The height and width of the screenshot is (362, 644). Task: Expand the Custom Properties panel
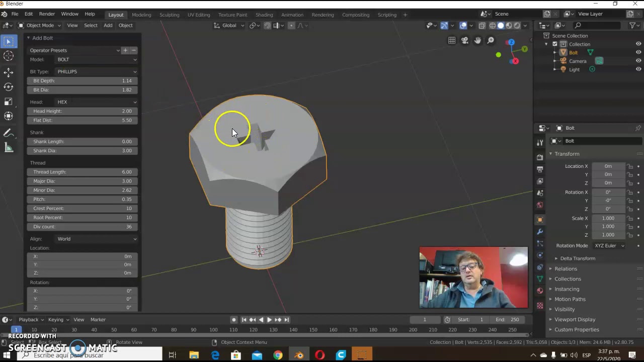(577, 330)
